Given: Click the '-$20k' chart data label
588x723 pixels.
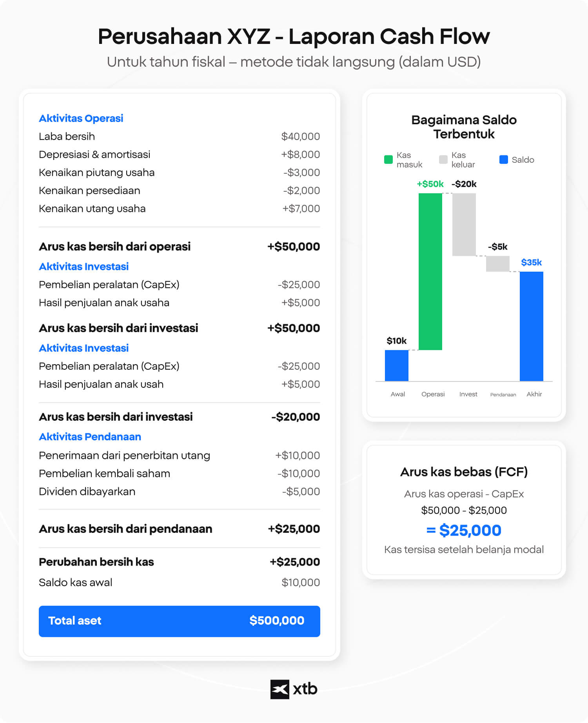Looking at the screenshot, I should 464,184.
